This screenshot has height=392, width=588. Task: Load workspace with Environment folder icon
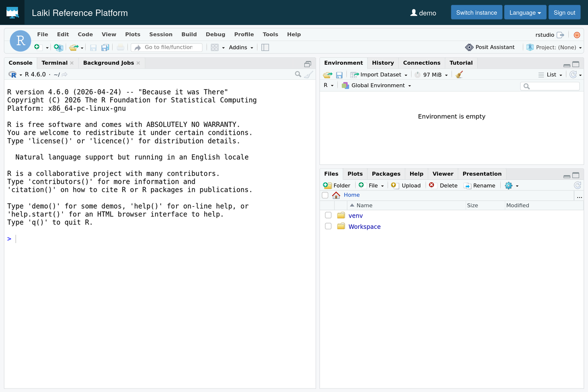[x=328, y=75]
